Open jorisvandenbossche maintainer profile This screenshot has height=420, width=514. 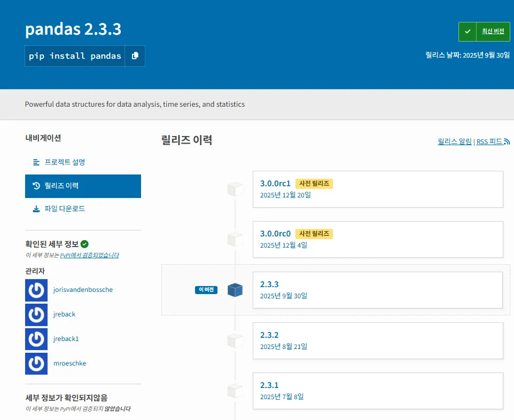(x=83, y=290)
